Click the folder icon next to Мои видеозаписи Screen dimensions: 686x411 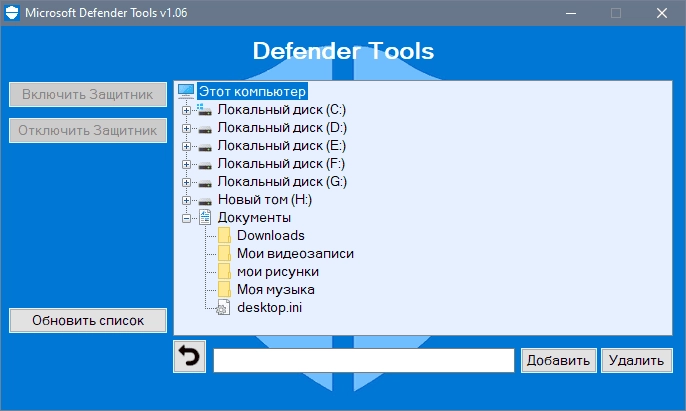(x=224, y=253)
